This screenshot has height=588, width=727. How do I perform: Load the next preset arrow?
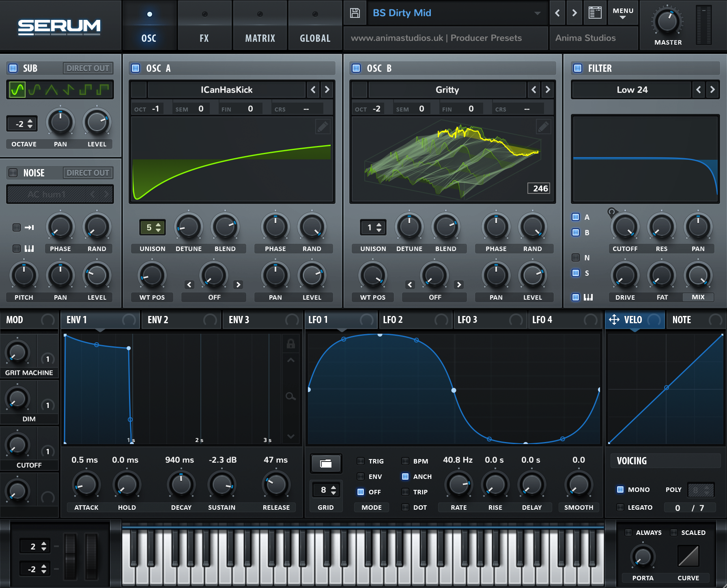(574, 13)
